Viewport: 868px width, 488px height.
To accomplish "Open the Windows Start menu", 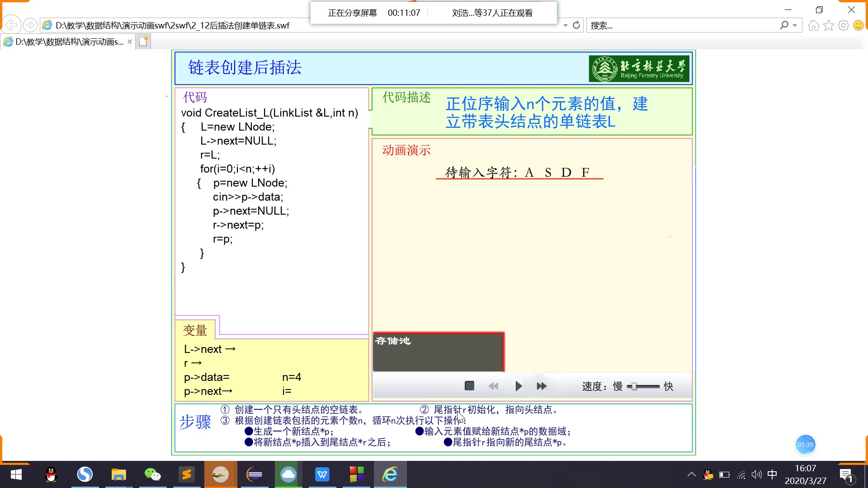I will [x=16, y=474].
